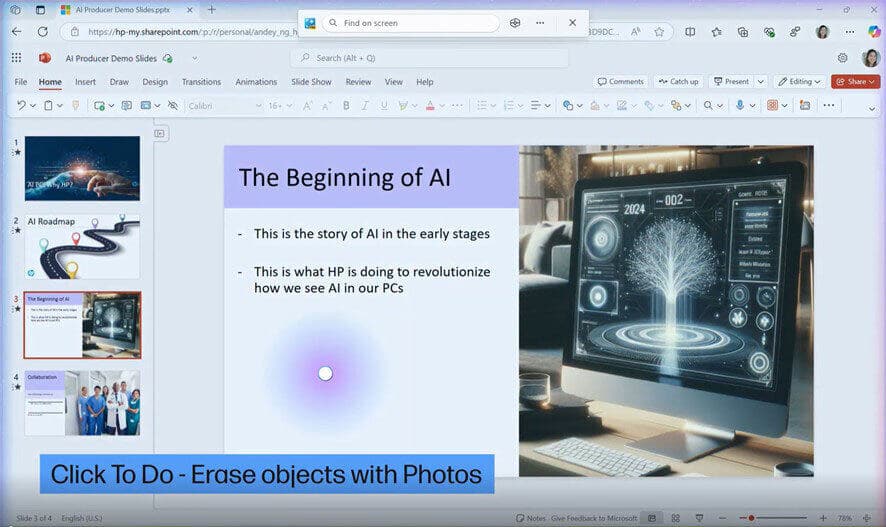Expand the Paste options dropdown

pyautogui.click(x=59, y=106)
